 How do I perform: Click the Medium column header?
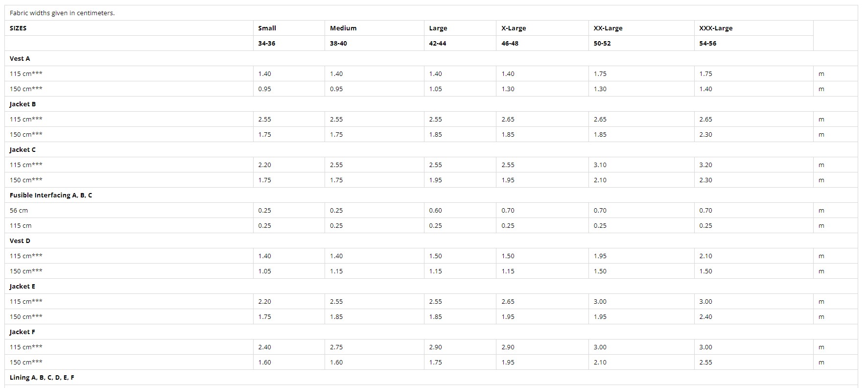click(343, 28)
